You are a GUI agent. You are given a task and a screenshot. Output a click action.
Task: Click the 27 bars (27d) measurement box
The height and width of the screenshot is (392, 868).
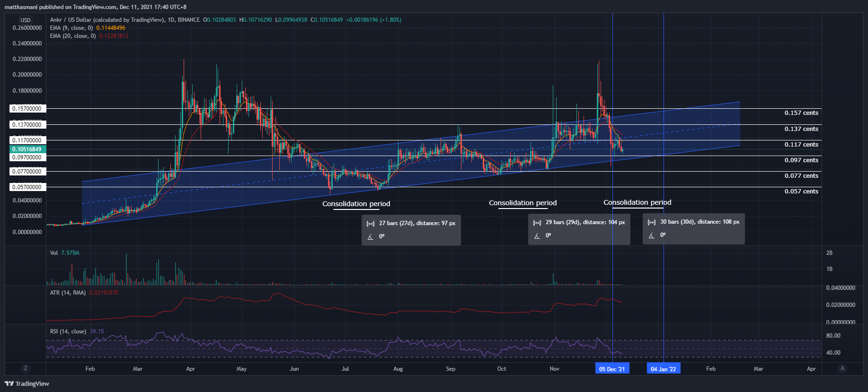411,230
